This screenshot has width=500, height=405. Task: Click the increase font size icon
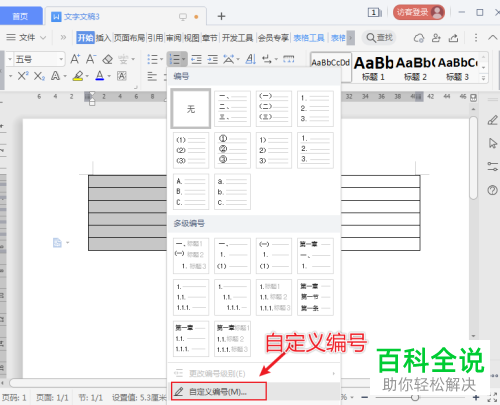pyautogui.click(x=75, y=59)
